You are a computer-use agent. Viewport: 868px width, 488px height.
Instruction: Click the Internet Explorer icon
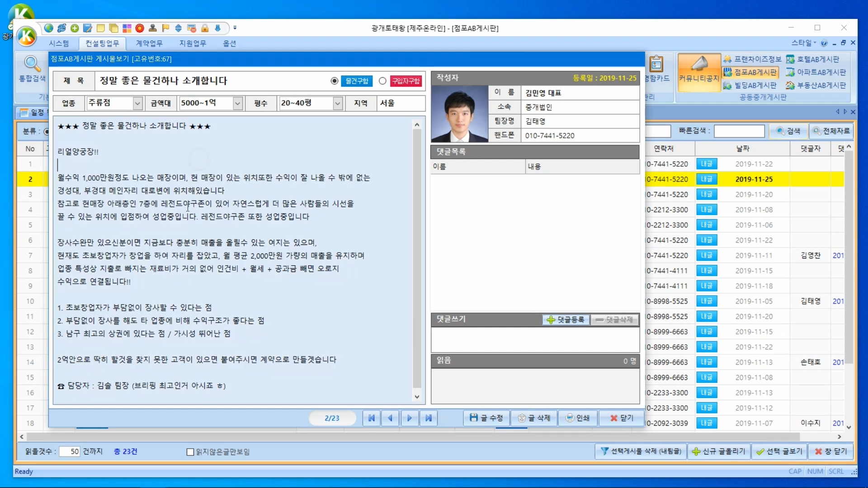61,28
